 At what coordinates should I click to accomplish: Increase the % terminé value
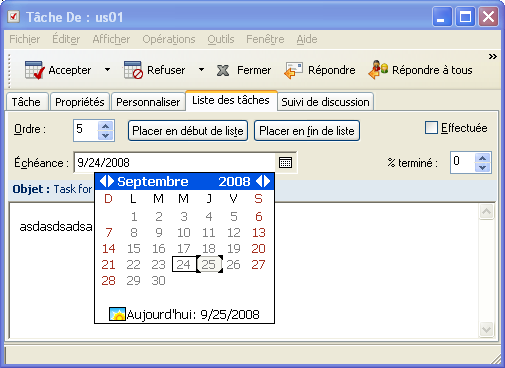click(x=482, y=157)
